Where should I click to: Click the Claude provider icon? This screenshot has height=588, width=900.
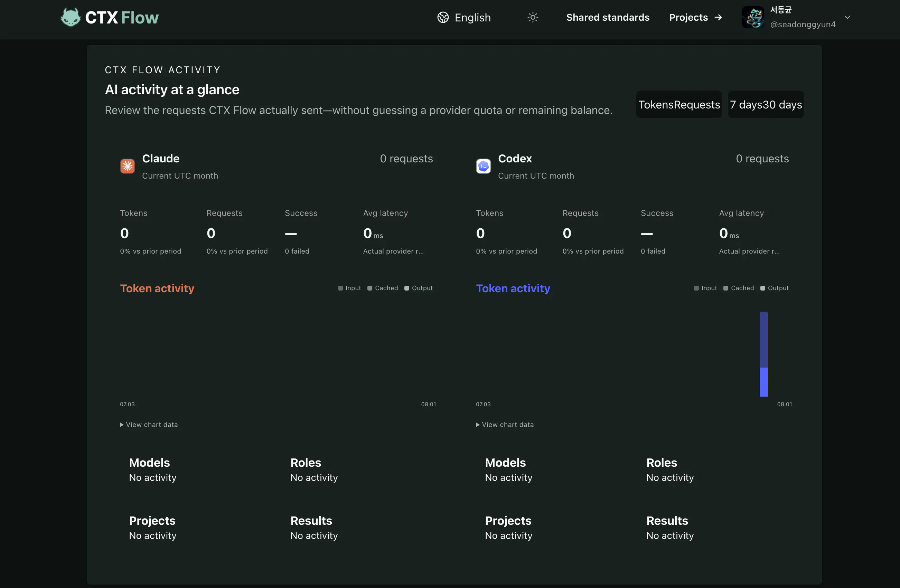click(128, 166)
